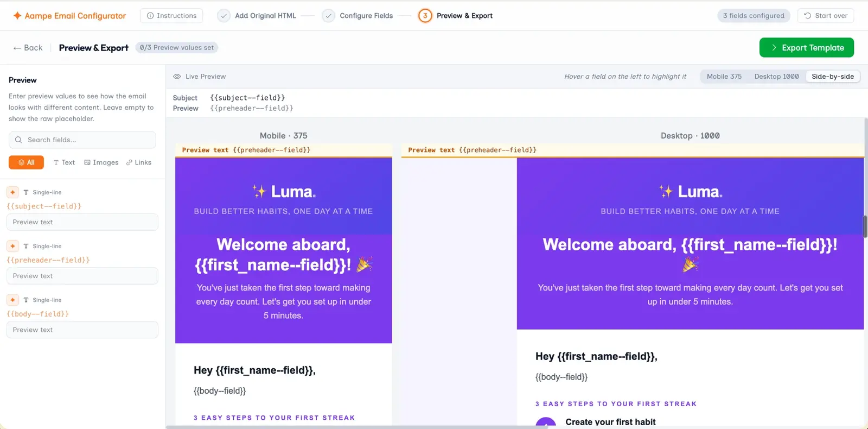The height and width of the screenshot is (429, 868).
Task: Click the Back link
Action: [28, 48]
